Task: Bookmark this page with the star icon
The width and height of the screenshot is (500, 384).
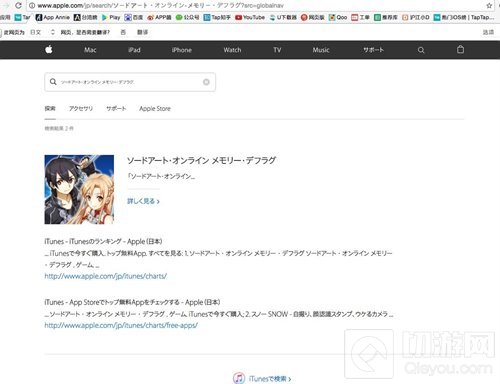Action: (489, 6)
